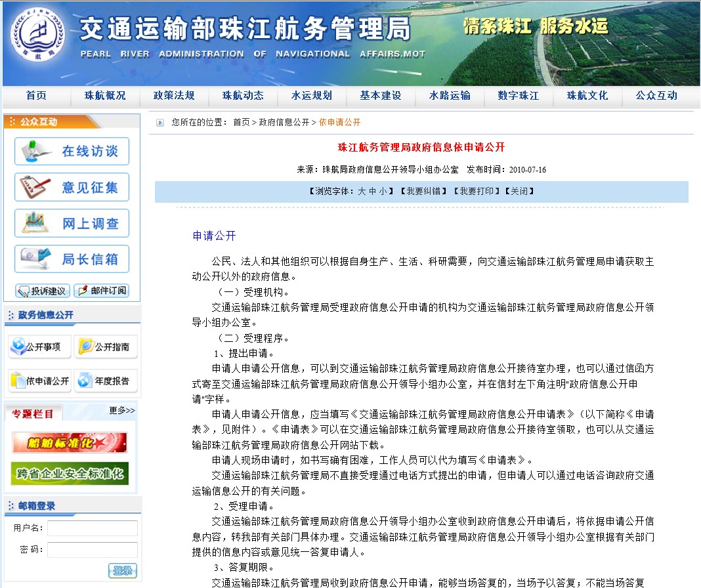Open the 水运规划 menu item
This screenshot has width=701, height=588.
(312, 96)
